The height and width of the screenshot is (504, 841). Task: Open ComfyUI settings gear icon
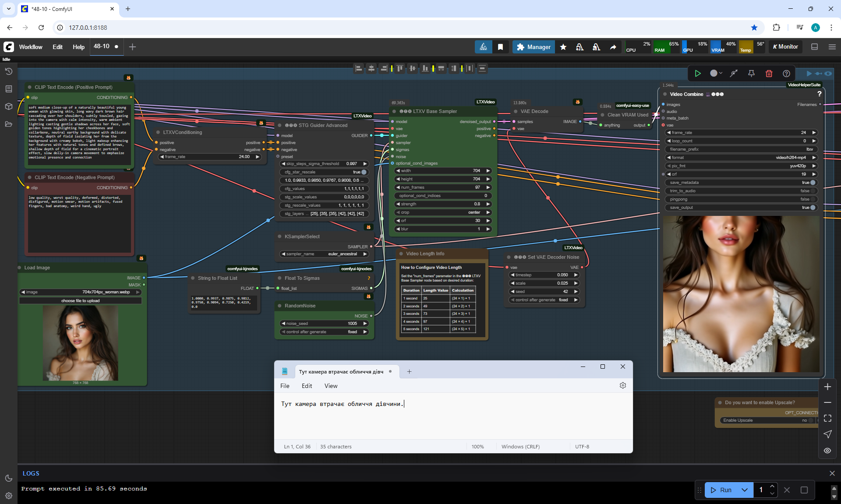click(8, 496)
